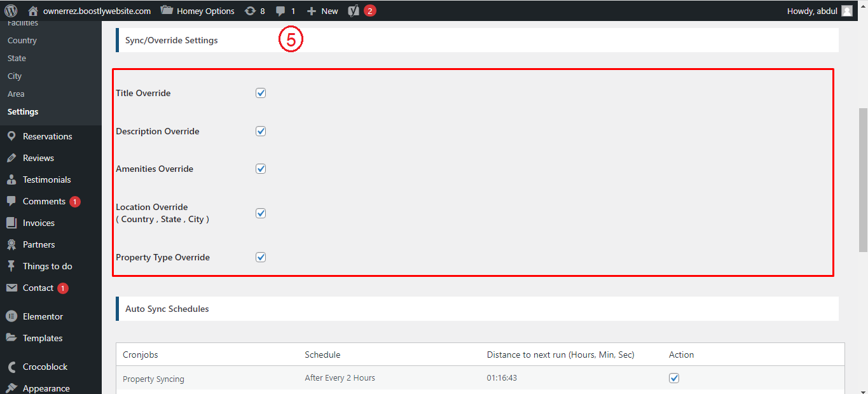Go to Reviews in the sidebar
The width and height of the screenshot is (868, 394).
(x=38, y=158)
